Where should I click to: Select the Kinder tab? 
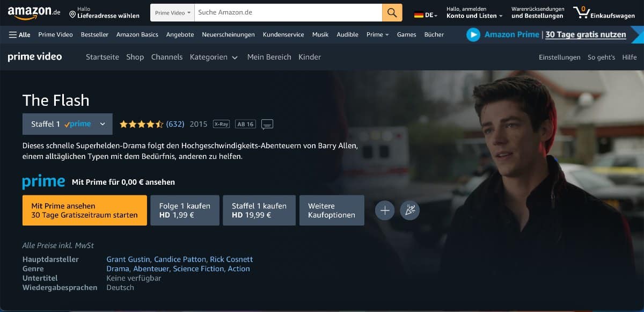coord(310,57)
